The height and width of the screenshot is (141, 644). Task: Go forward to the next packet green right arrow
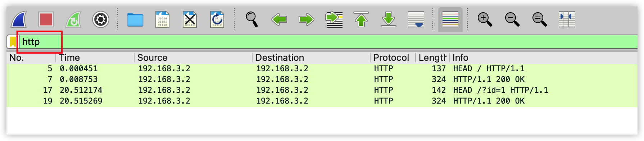[x=306, y=19]
